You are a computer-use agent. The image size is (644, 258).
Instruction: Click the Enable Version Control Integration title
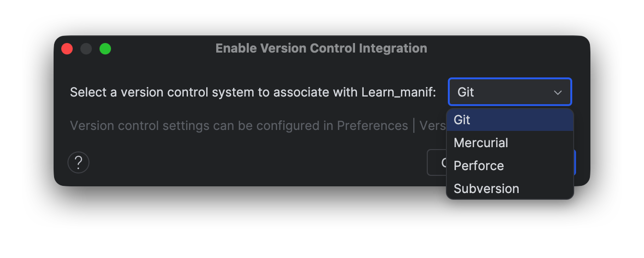tap(321, 48)
